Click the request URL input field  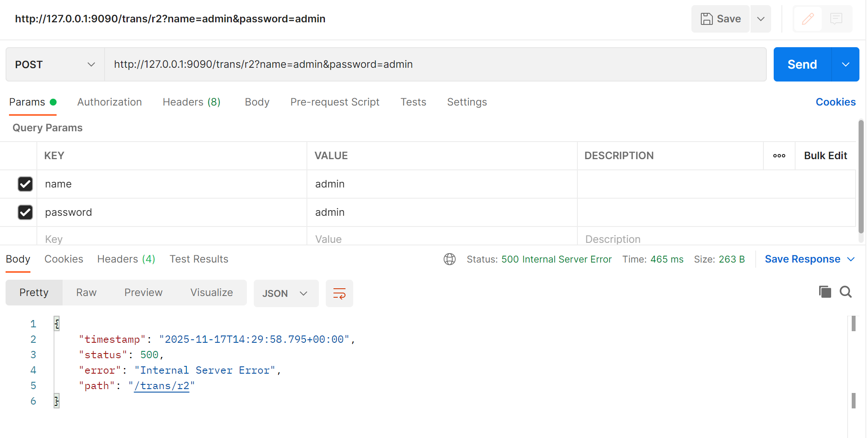tap(436, 64)
